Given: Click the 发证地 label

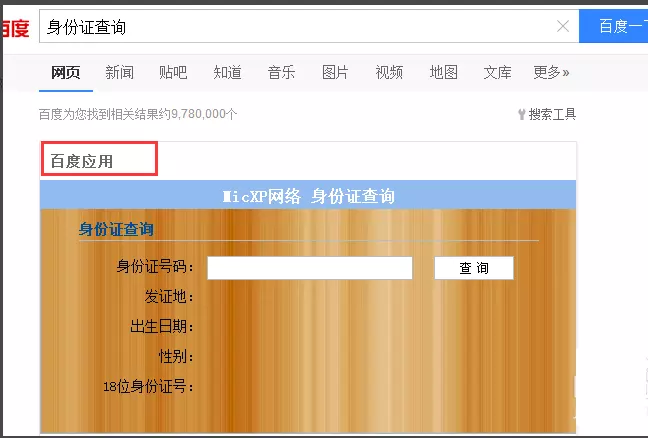Looking at the screenshot, I should point(169,297).
